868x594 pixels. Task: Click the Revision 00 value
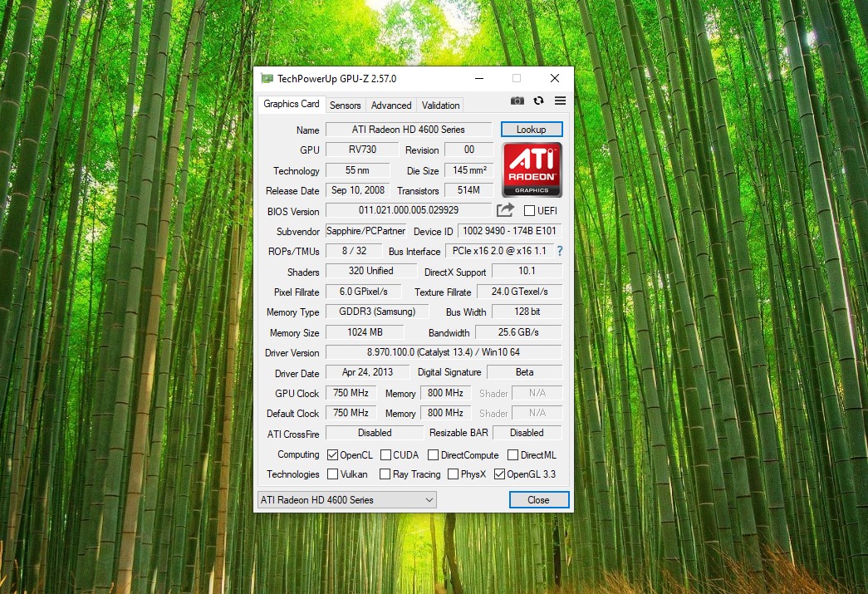click(468, 150)
